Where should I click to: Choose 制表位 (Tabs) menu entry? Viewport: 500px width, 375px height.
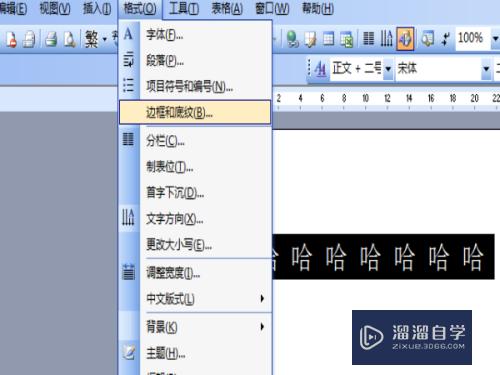point(196,167)
